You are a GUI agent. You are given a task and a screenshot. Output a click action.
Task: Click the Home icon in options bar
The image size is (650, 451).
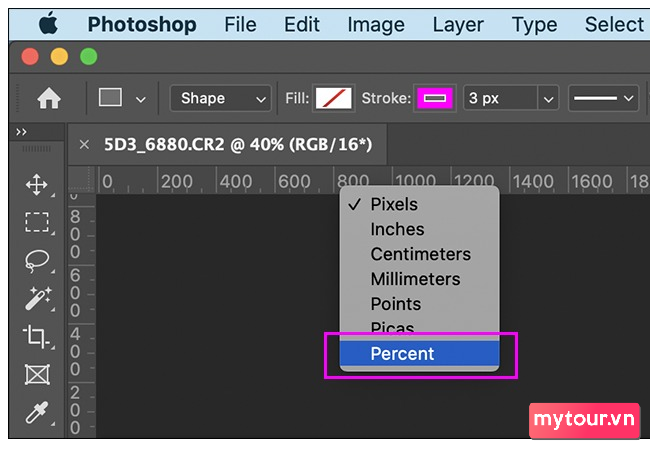48,98
